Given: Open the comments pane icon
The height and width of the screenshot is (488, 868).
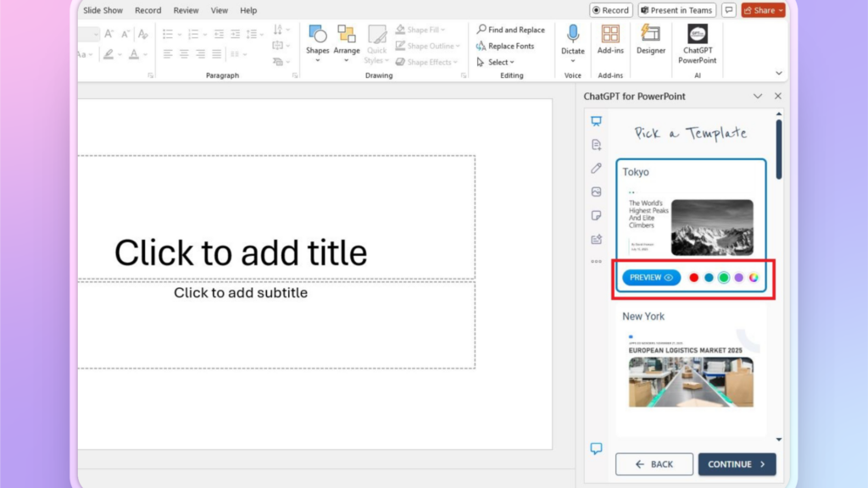Looking at the screenshot, I should click(728, 10).
